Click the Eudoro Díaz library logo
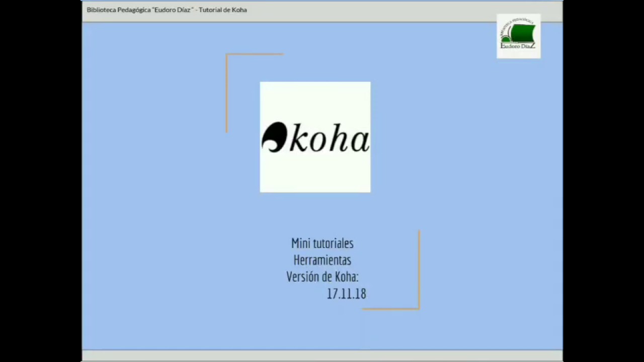 pos(519,36)
